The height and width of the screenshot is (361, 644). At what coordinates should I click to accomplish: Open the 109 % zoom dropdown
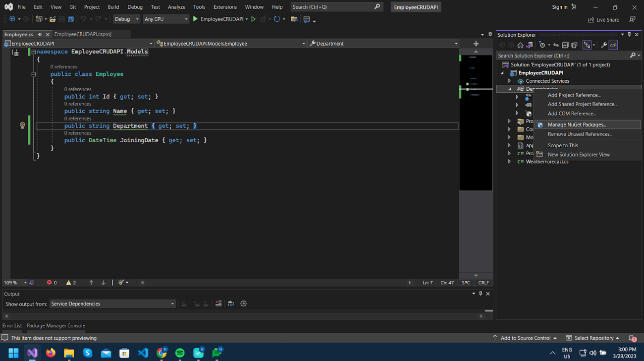[x=15, y=283]
